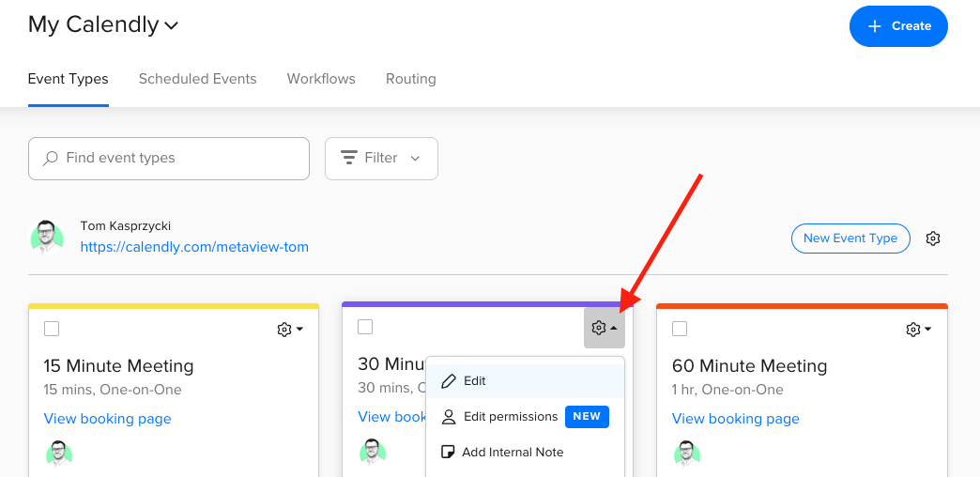The width and height of the screenshot is (980, 477).
Task: Click the gear icon on 15 Minute Meeting card
Action: (x=284, y=330)
